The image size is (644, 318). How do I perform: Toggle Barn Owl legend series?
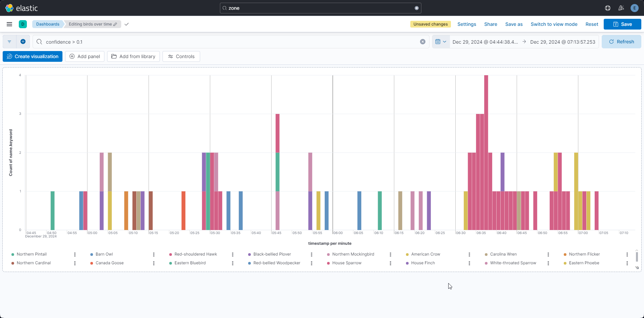[104, 254]
